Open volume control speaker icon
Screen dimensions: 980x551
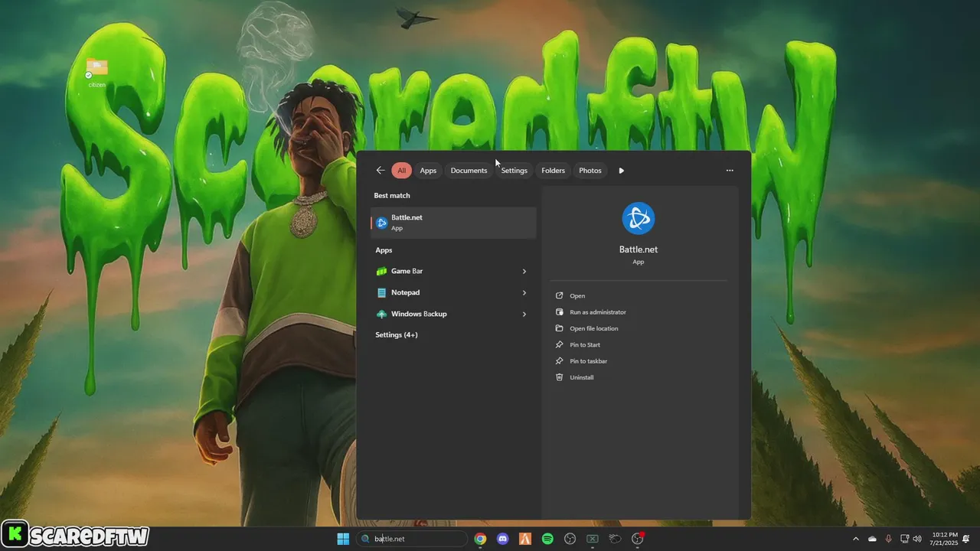917,539
